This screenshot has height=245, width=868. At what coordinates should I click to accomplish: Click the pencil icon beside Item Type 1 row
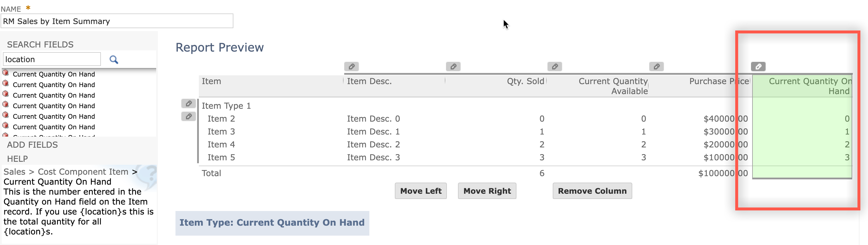click(x=188, y=104)
